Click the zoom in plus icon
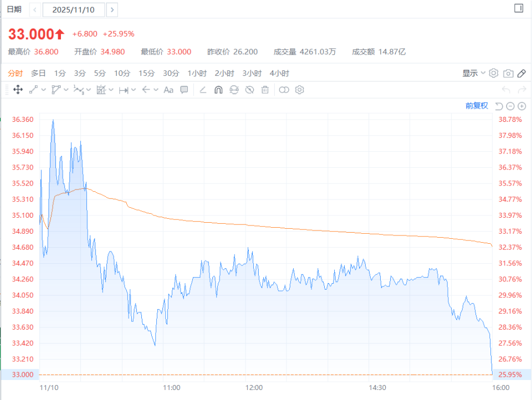The width and height of the screenshot is (532, 400). click(x=521, y=106)
